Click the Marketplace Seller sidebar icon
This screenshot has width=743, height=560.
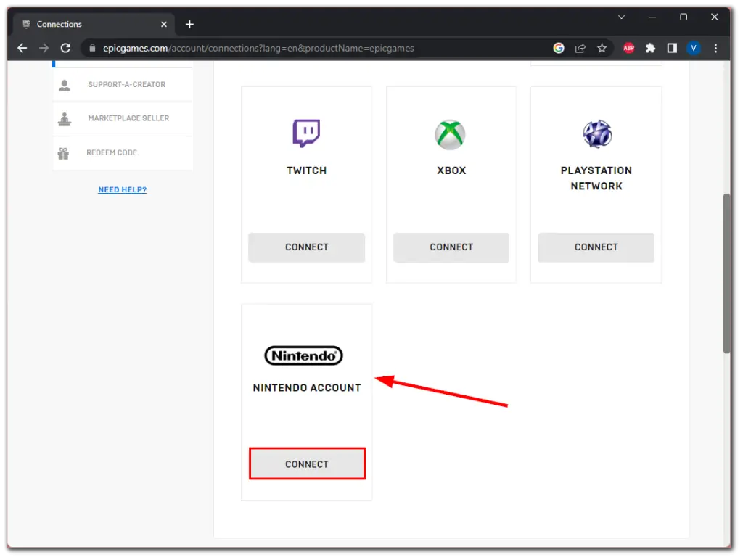coord(65,118)
